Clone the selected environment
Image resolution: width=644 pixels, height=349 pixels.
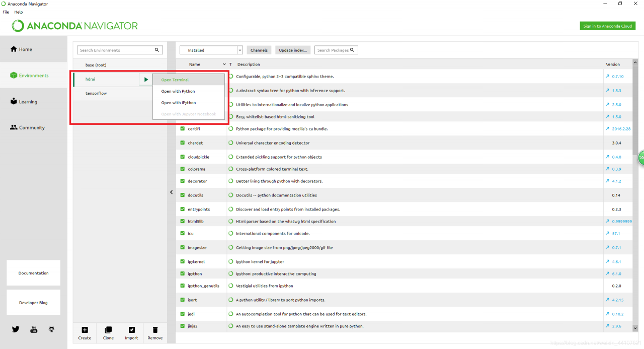pos(108,333)
